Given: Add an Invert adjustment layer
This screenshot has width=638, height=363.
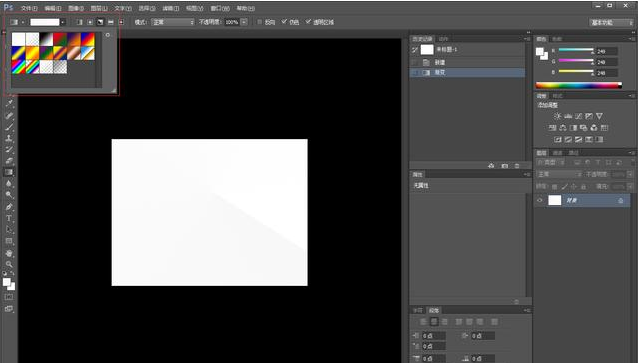Looking at the screenshot, I should point(557,140).
